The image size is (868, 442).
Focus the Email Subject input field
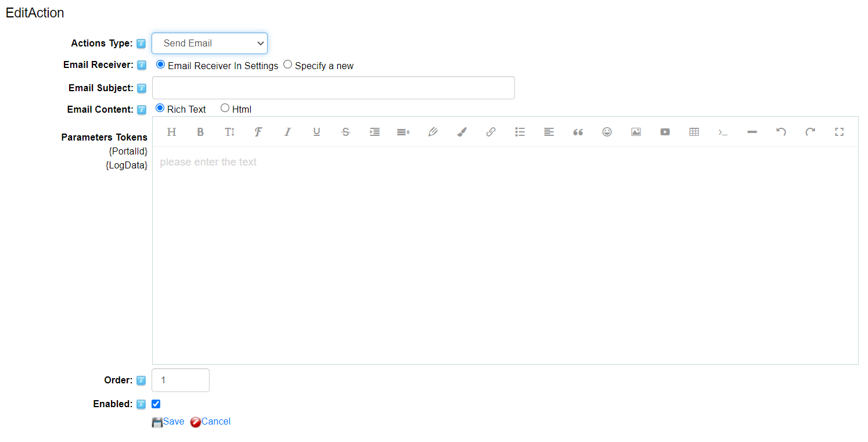[333, 88]
